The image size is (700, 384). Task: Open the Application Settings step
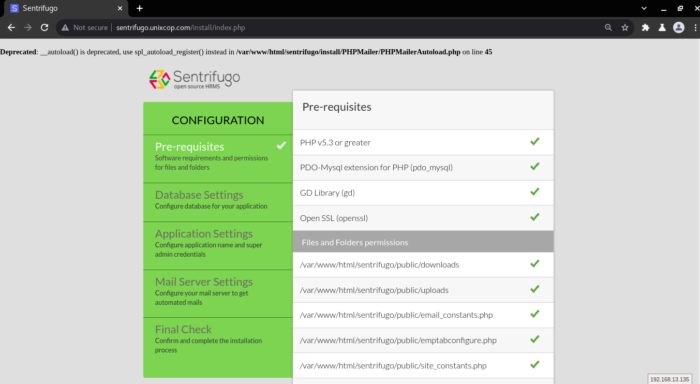pyautogui.click(x=218, y=245)
